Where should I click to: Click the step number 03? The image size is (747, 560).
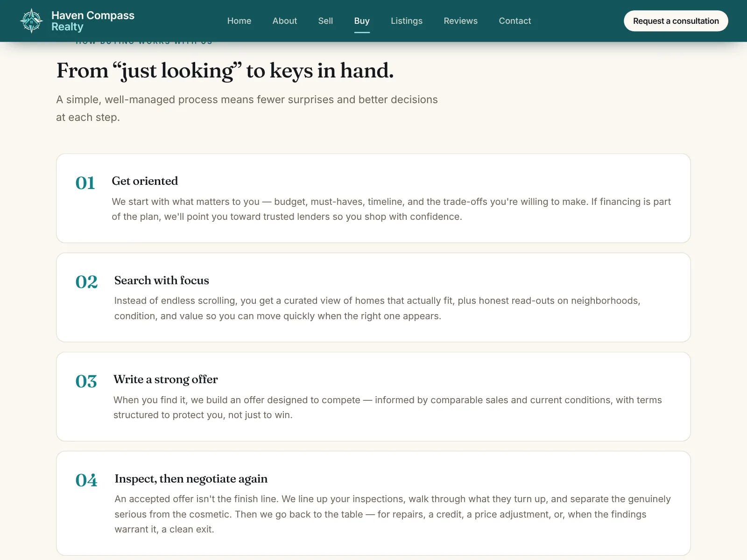86,381
